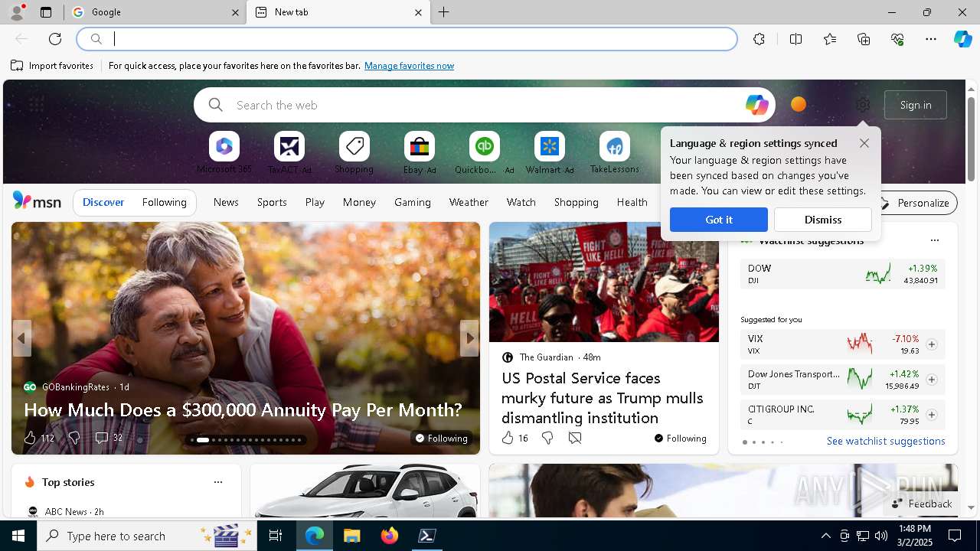Toggle Following on The Guardian article
Image resolution: width=980 pixels, height=551 pixels.
click(x=680, y=438)
